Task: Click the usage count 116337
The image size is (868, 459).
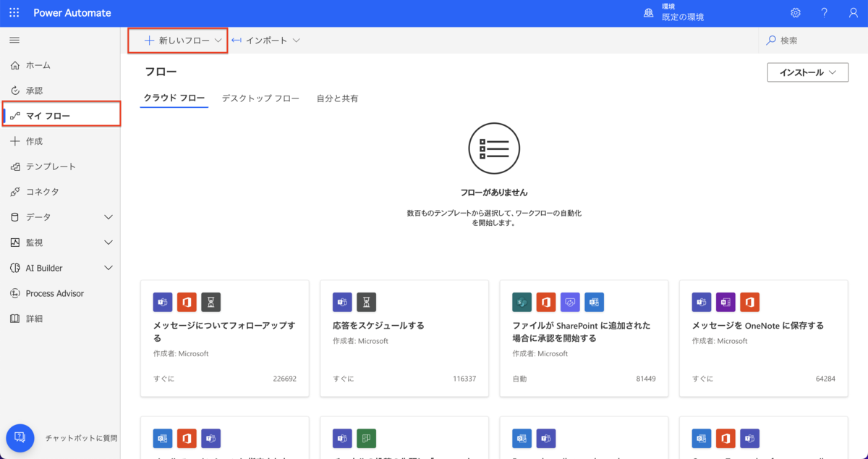Action: [x=464, y=379]
